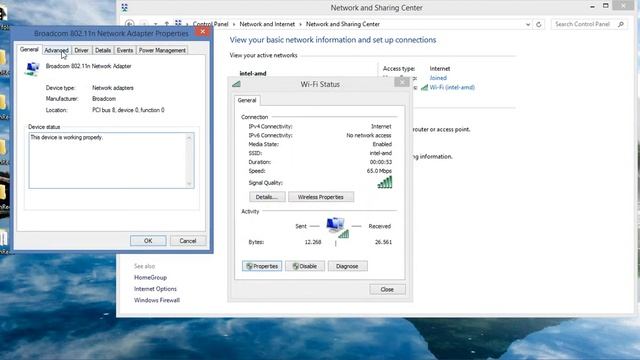
Task: Click the Details... button in Wi-Fi Status
Action: click(x=267, y=197)
